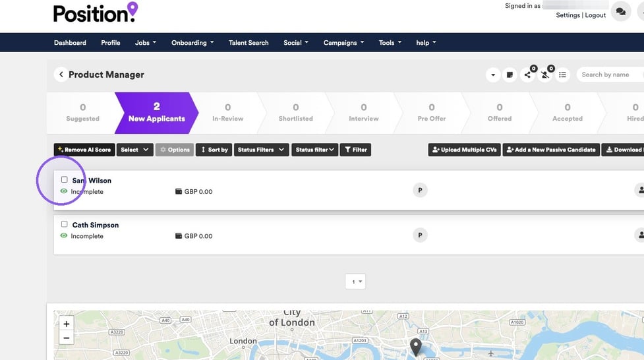Open the sticky note icon
Viewport: 644px width, 360px height.
[510, 75]
